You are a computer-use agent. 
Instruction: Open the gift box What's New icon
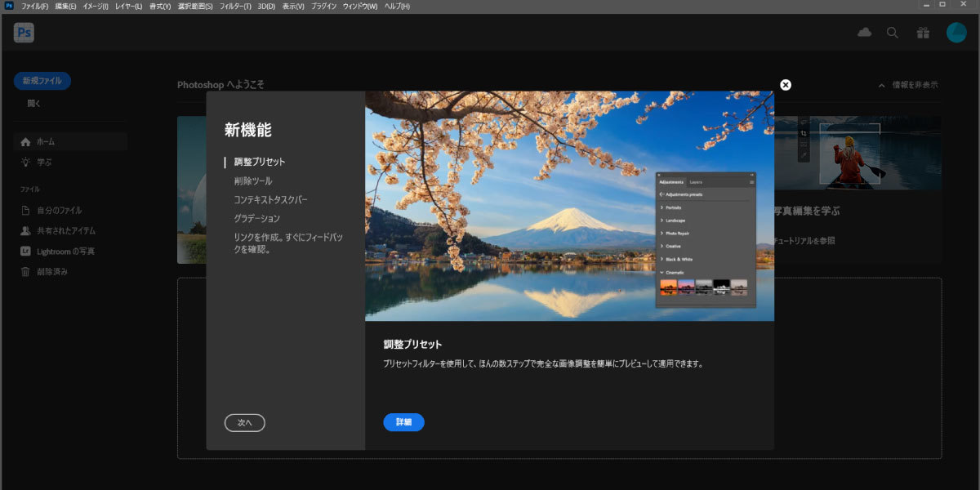click(x=923, y=33)
